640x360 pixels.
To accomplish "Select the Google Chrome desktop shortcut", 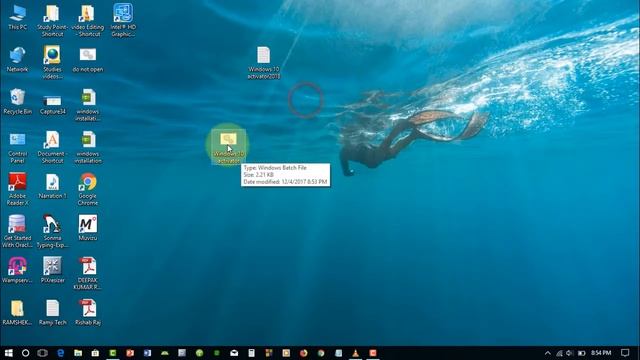I will 88,189.
